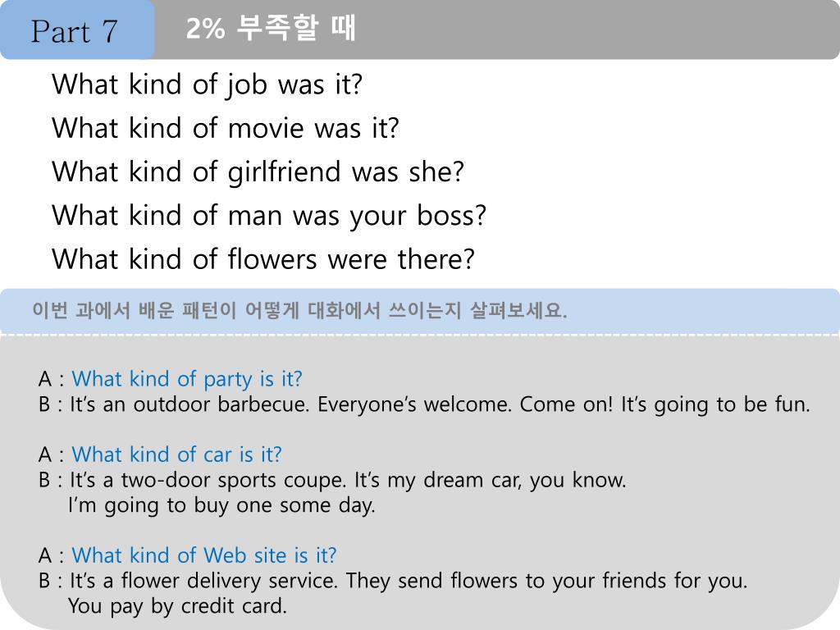Open blue 'What kind of Web site is it?'
The image size is (840, 630).
(204, 555)
